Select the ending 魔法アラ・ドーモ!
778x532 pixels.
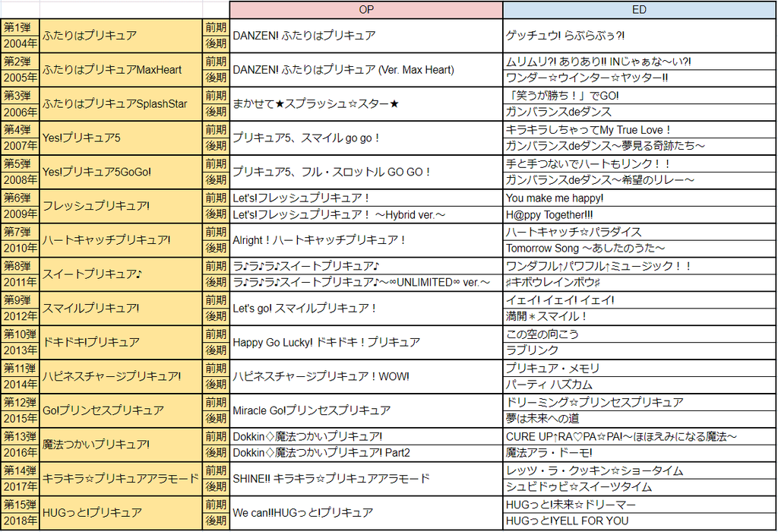pos(639,453)
